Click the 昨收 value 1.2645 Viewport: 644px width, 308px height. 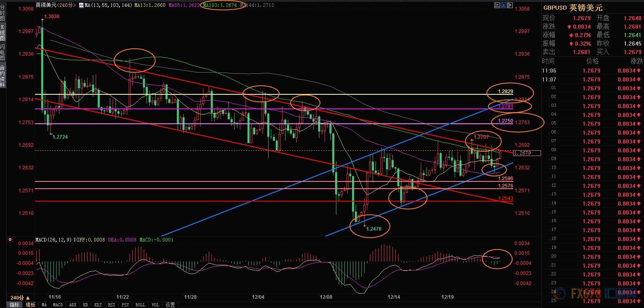(633, 44)
